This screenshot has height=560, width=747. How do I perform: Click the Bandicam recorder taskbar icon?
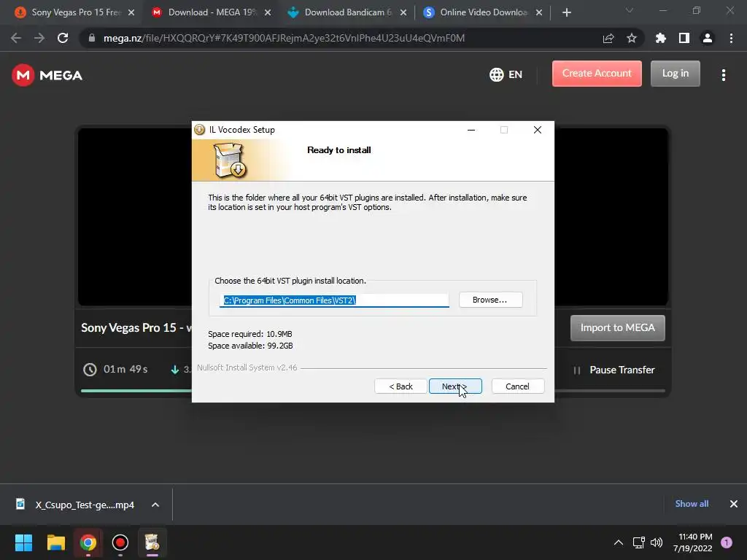tap(120, 542)
